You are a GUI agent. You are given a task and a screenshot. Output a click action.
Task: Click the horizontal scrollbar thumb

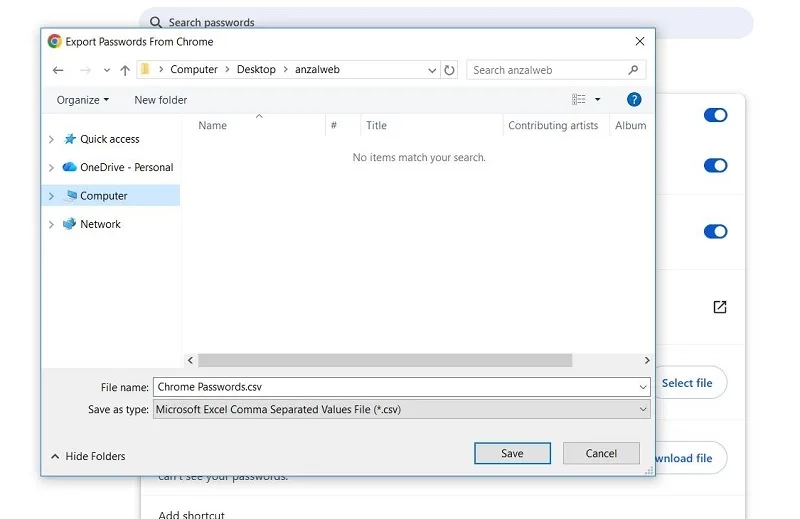(x=385, y=360)
